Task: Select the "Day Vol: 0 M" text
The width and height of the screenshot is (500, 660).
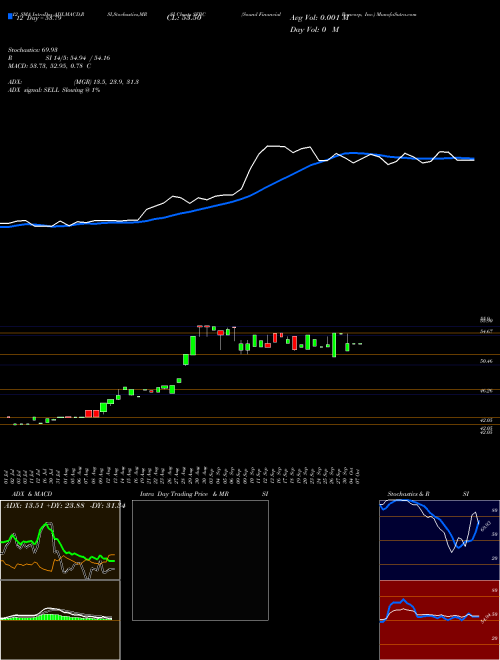Action: tap(314, 30)
